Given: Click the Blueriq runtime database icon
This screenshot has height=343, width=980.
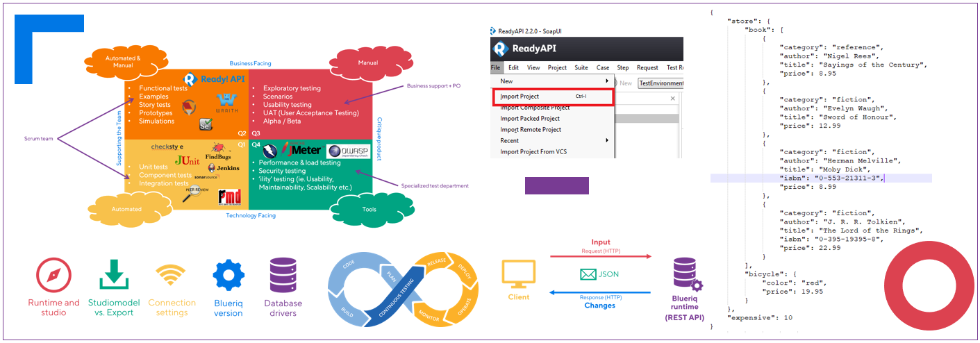Looking at the screenshot, I should (x=687, y=275).
